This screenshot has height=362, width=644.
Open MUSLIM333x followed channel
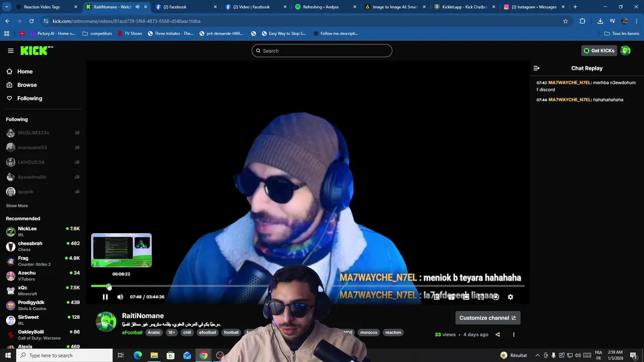point(43,133)
